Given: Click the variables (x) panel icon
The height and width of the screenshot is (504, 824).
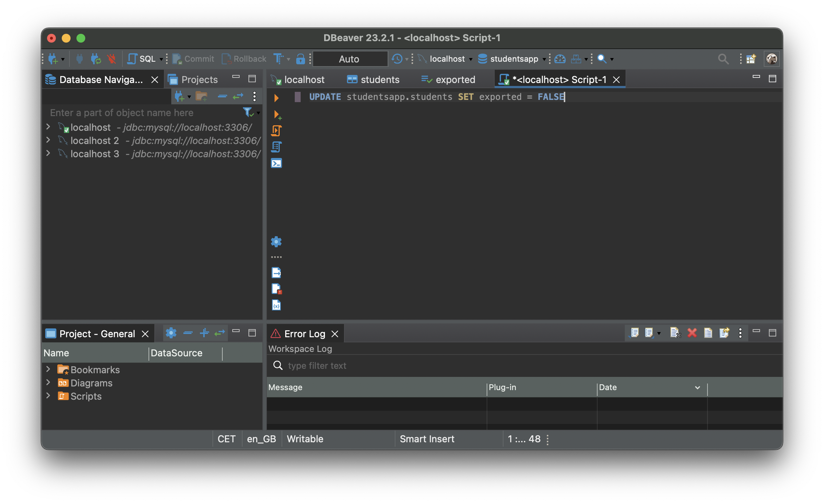Looking at the screenshot, I should pos(276,305).
